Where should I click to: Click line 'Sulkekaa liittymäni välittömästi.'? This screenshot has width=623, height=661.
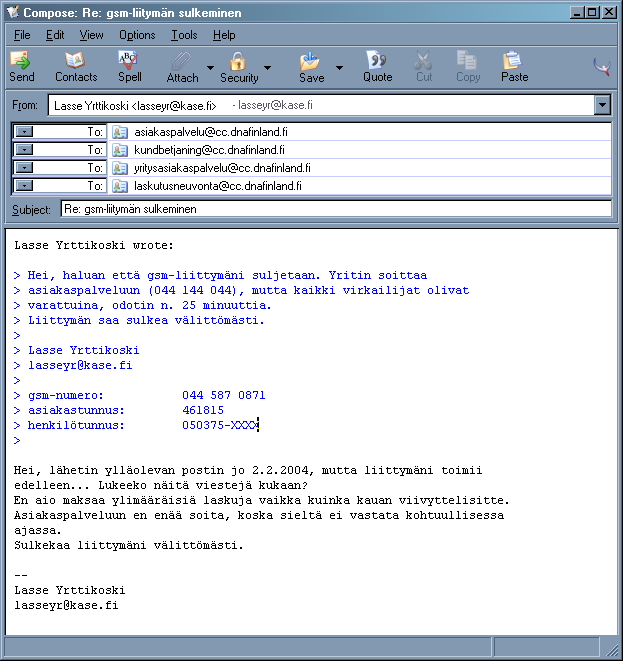click(x=129, y=545)
